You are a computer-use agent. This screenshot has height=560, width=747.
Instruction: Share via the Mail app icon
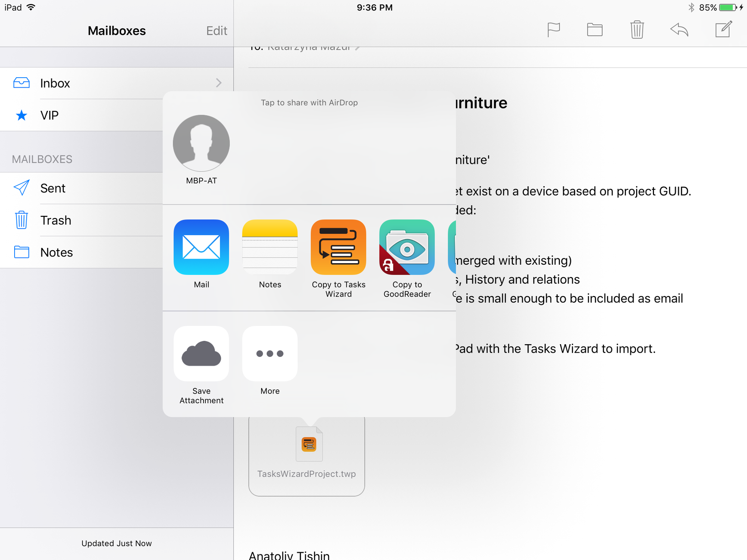tap(201, 247)
